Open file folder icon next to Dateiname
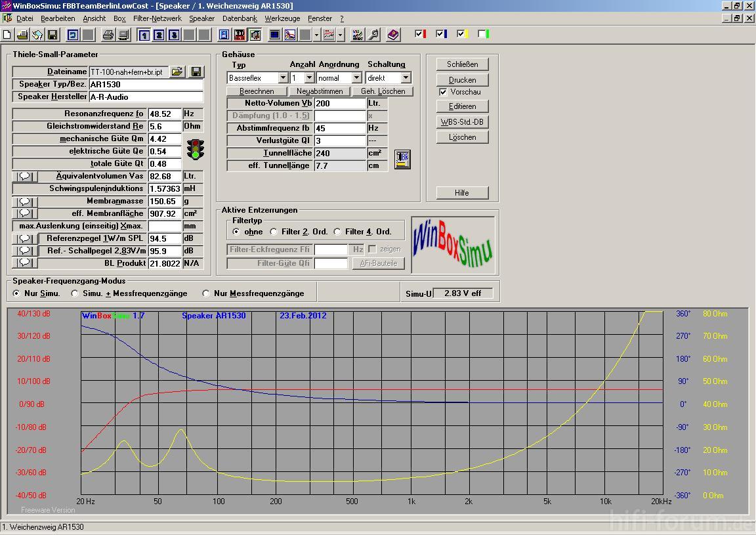 coord(177,72)
